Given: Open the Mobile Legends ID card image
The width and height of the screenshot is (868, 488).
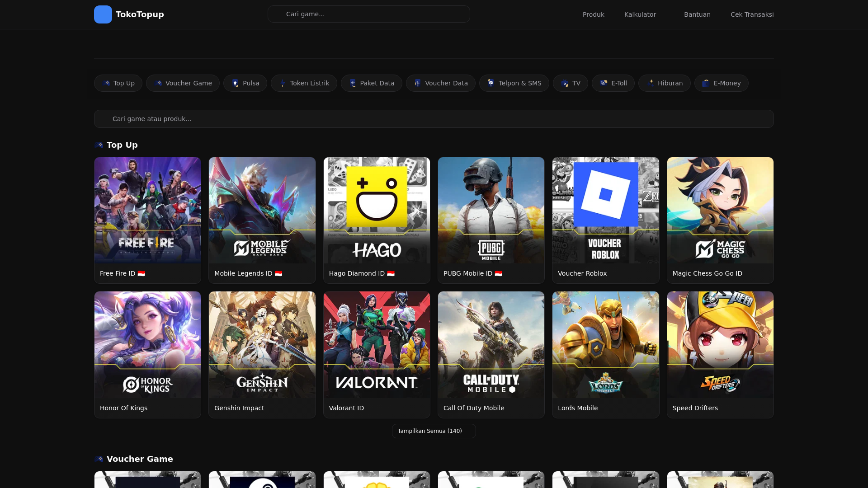Looking at the screenshot, I should 262,210.
